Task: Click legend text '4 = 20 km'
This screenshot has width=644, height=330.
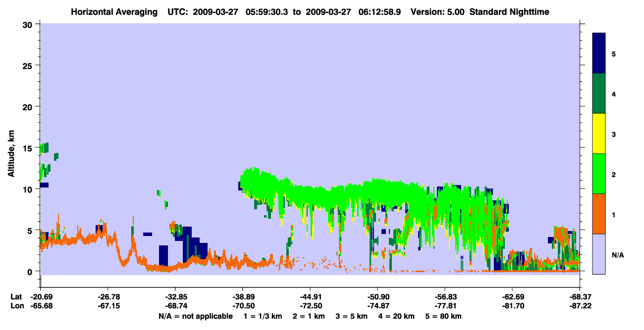Action: (396, 316)
